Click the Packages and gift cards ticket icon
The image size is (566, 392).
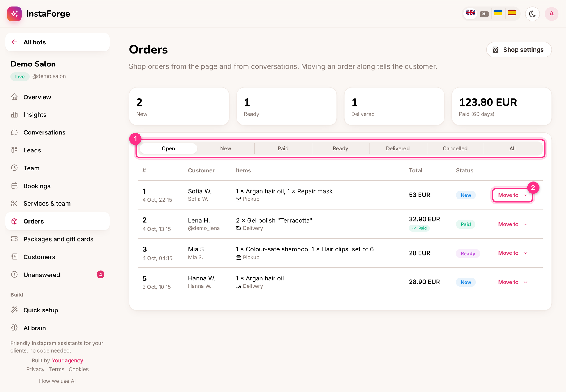point(14,239)
